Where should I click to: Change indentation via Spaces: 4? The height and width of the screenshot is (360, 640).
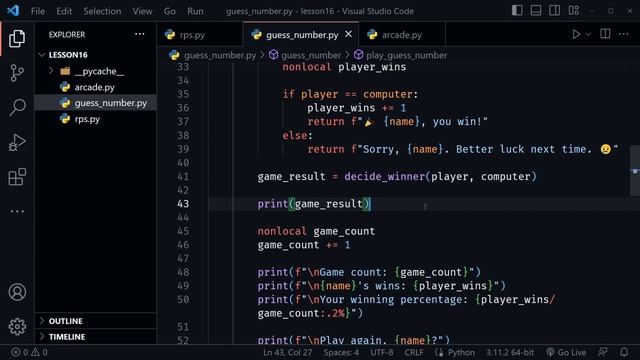pyautogui.click(x=341, y=352)
